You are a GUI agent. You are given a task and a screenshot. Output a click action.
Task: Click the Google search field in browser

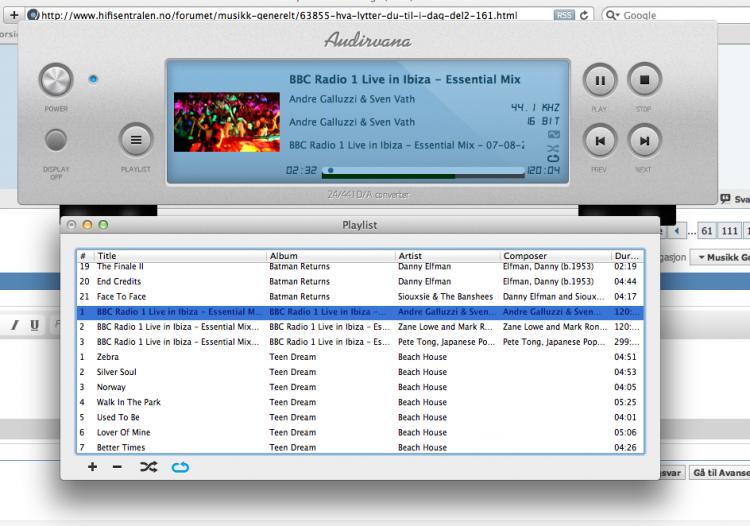(677, 15)
